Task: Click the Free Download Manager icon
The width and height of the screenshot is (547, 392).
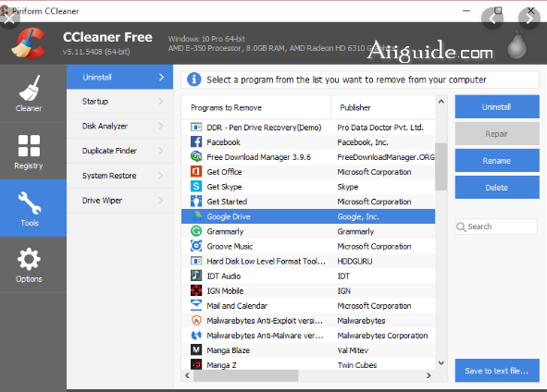Action: click(196, 157)
